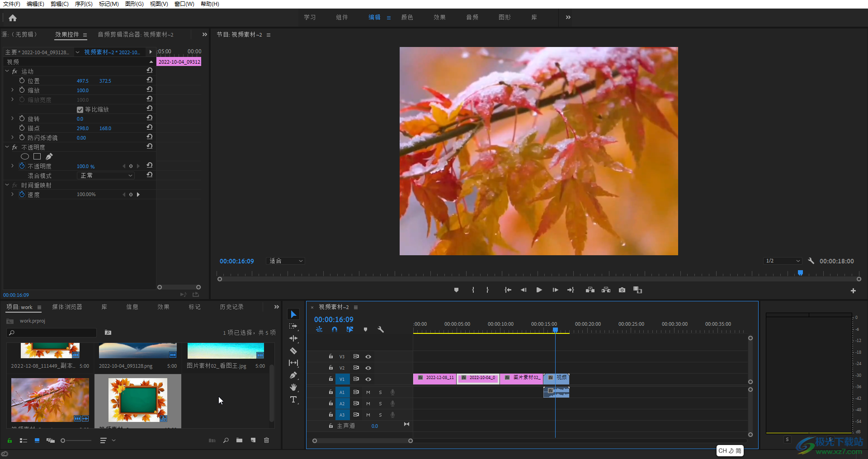Collapse the Opacity effect group
Viewport: 868px width, 459px height.
[7, 147]
